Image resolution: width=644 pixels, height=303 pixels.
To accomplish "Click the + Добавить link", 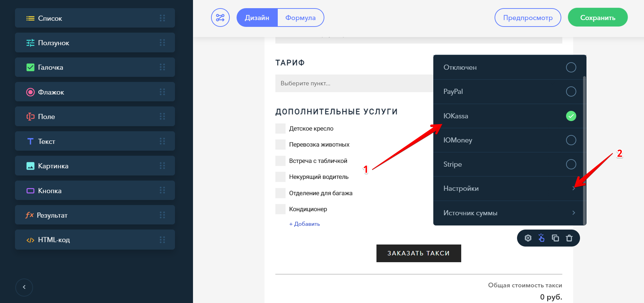I will pos(305,224).
